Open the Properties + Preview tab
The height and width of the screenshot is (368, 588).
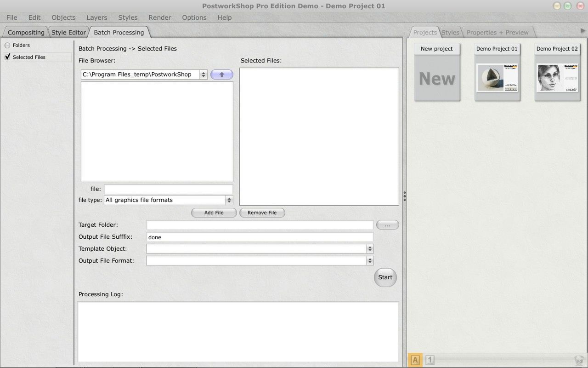click(498, 32)
